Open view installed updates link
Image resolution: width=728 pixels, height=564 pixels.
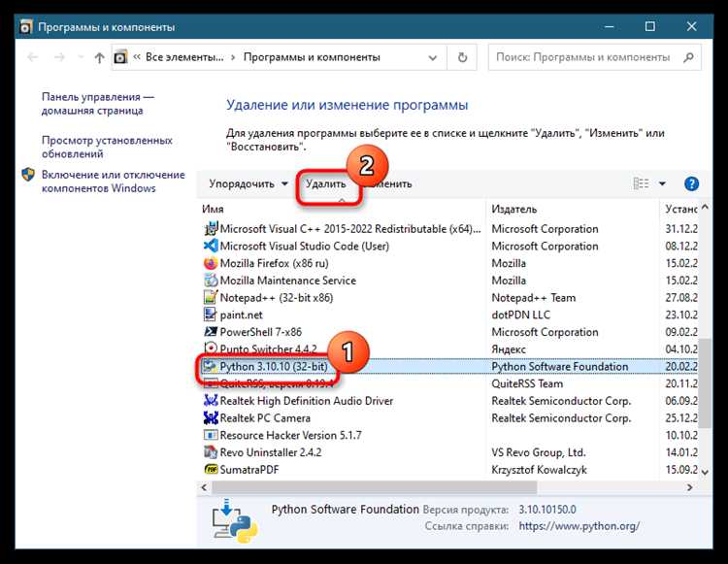(x=107, y=147)
